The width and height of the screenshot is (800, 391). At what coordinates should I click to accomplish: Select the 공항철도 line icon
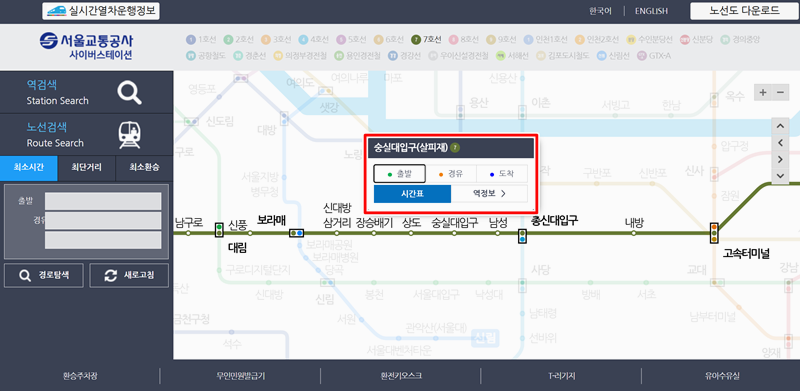tap(191, 55)
